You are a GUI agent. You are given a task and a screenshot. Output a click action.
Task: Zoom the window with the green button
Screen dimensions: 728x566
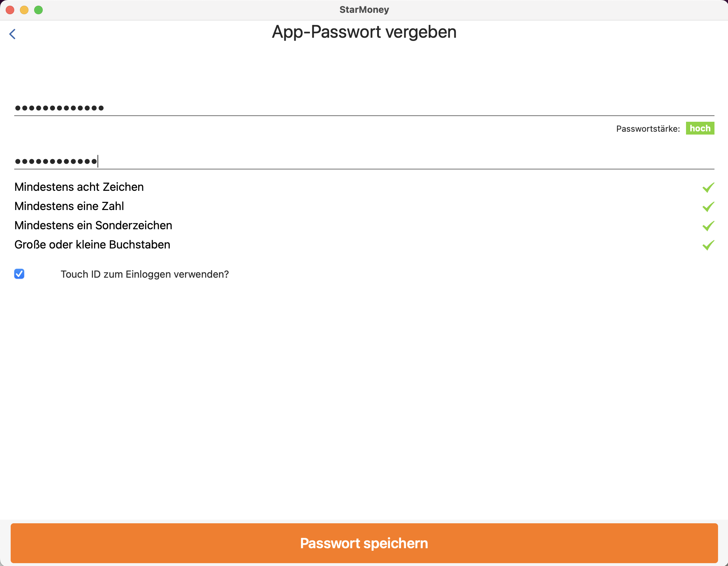[38, 10]
